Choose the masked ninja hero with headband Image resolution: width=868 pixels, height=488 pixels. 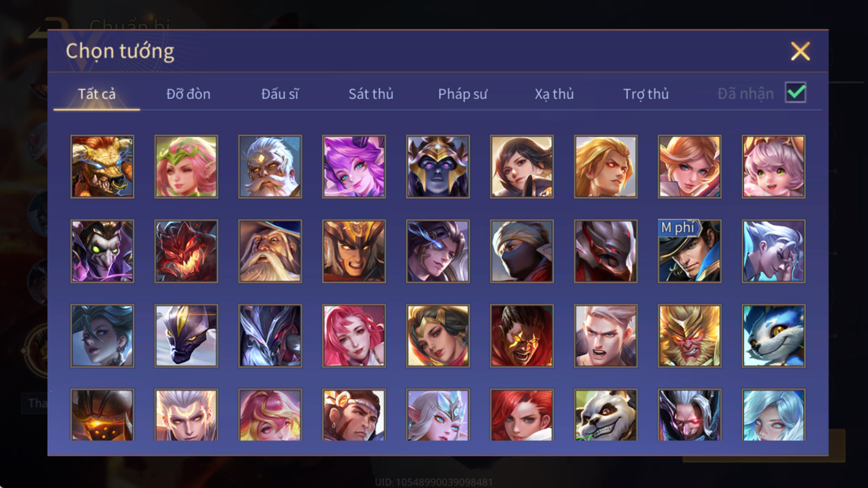(521, 251)
